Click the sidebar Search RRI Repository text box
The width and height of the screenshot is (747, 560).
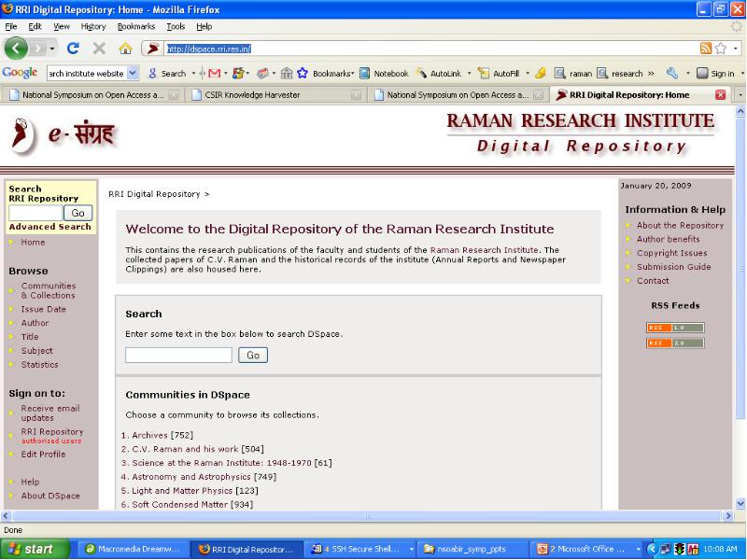35,213
